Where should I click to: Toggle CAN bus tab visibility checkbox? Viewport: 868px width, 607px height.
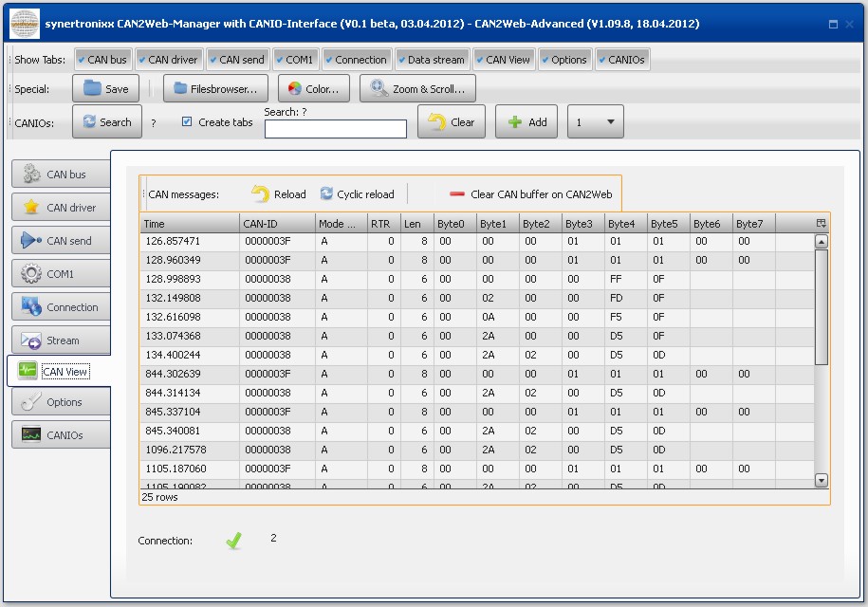[x=82, y=60]
